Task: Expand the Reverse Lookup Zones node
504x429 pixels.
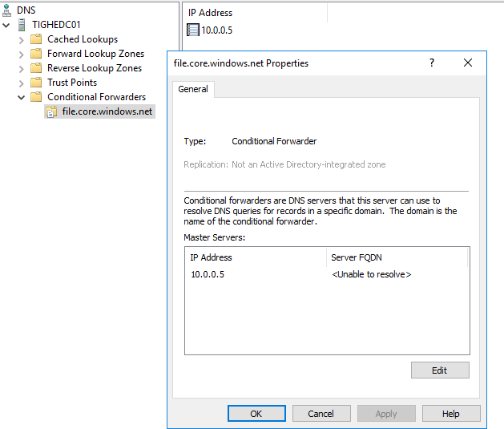Action: [x=22, y=68]
